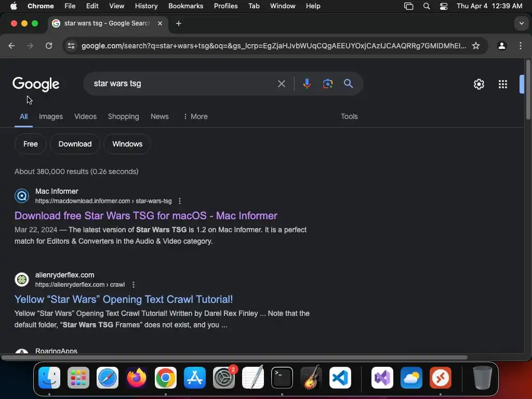Viewport: 532px width, 399px height.
Task: Open App Store from the dock
Action: click(x=195, y=378)
